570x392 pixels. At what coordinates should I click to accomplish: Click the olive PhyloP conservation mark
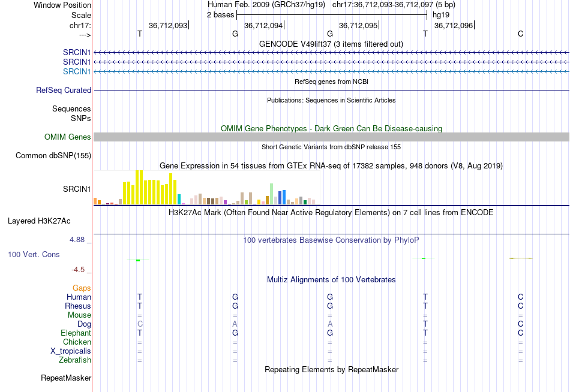521,258
